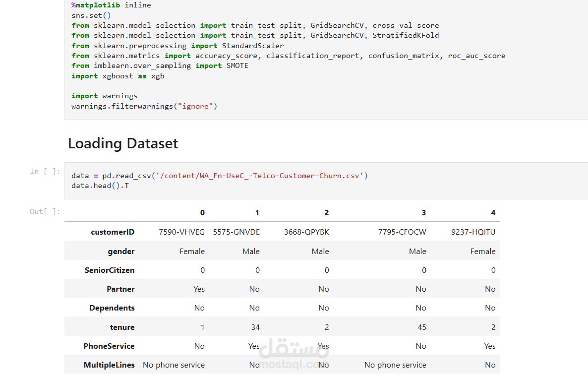The height and width of the screenshot is (378, 588).
Task: Select the No phone service cell under MultipleLines
Action: (x=174, y=365)
